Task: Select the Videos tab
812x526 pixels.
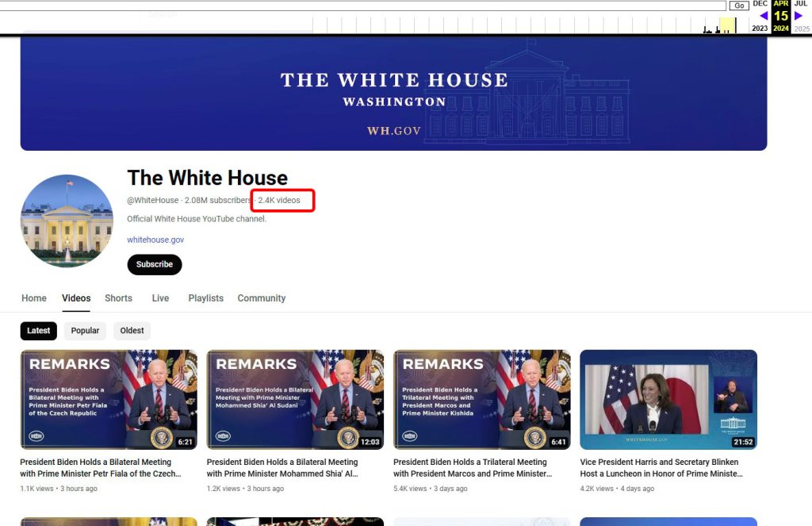Action: 76,298
